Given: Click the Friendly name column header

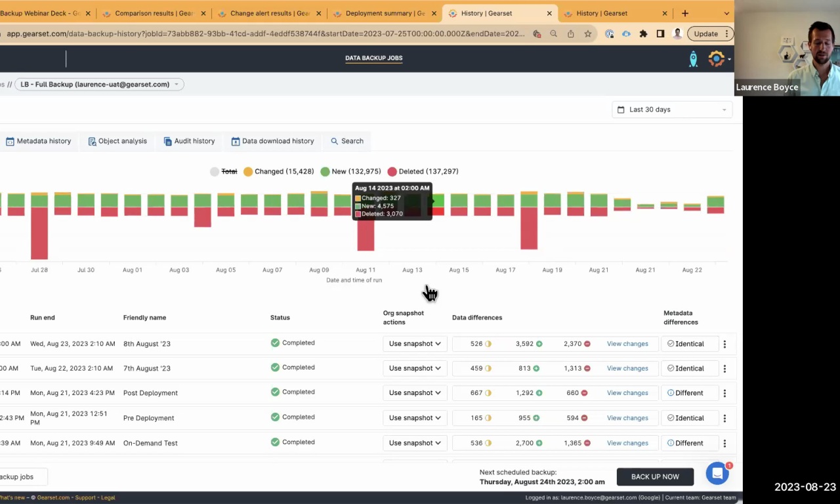Looking at the screenshot, I should (x=144, y=318).
